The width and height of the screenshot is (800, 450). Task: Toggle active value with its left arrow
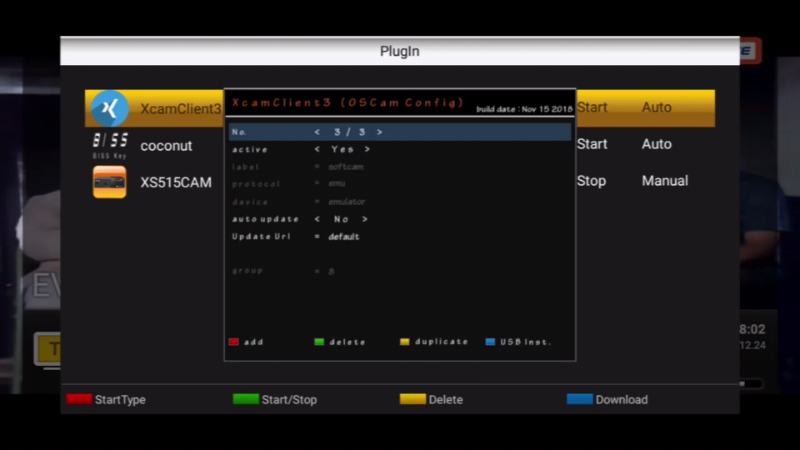point(317,149)
